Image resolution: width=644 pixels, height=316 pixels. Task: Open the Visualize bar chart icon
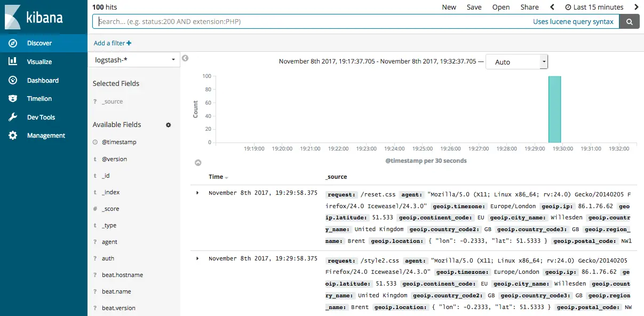[x=13, y=61]
